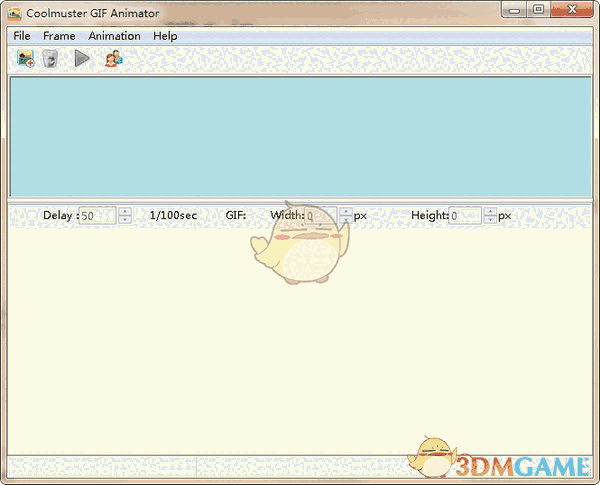Click the Delay label
The height and width of the screenshot is (485, 600).
click(61, 215)
